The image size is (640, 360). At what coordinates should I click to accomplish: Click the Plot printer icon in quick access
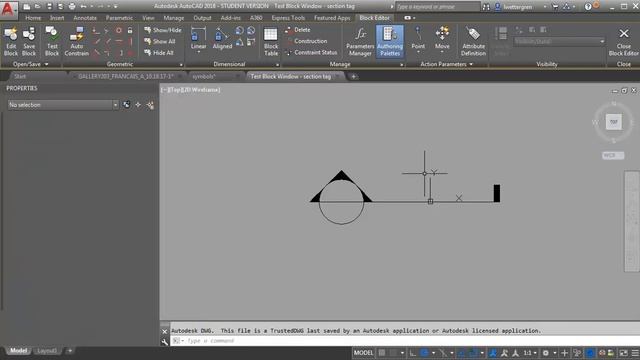[72, 7]
